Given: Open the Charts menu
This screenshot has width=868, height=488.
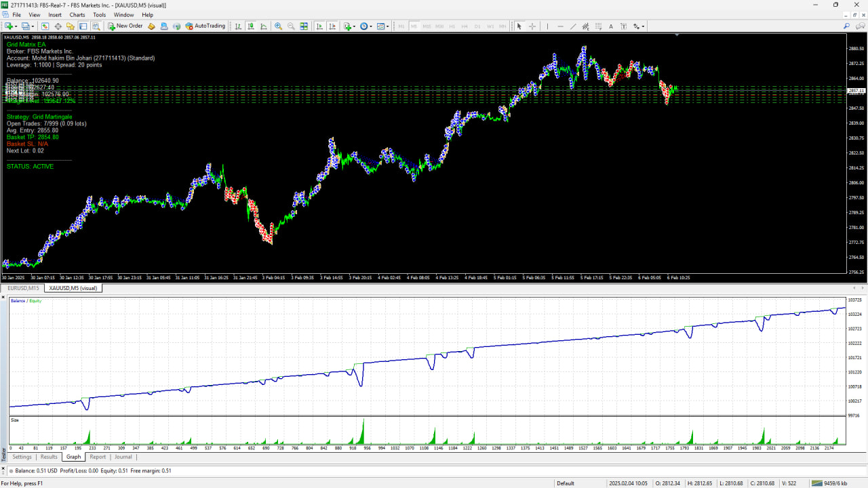Looking at the screenshot, I should click(x=77, y=14).
